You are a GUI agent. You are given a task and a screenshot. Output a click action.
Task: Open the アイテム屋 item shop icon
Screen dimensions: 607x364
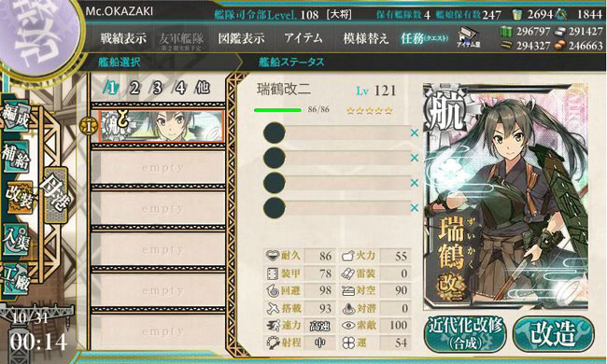(468, 38)
